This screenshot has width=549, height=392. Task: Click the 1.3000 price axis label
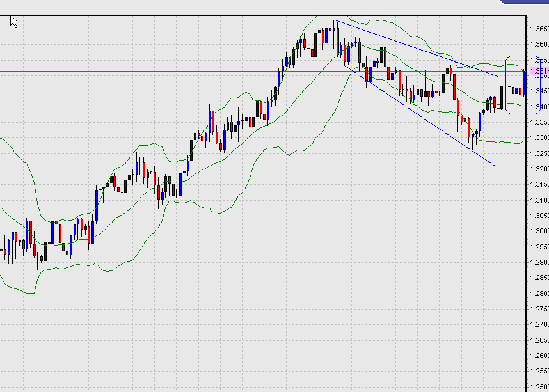(539, 231)
